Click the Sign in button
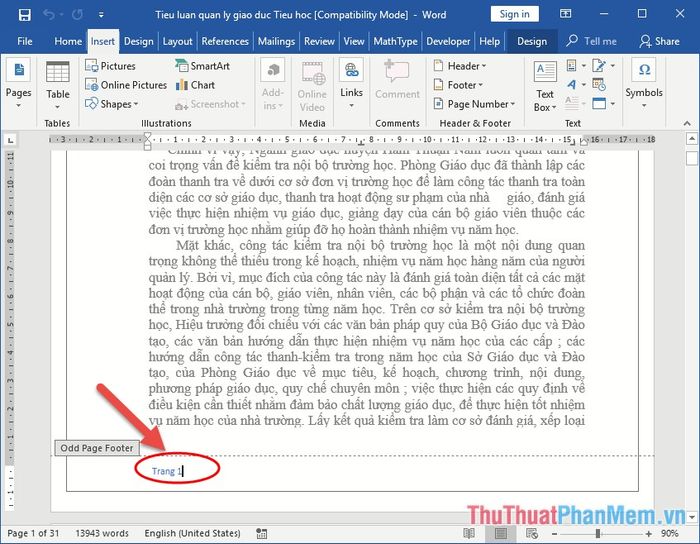Image resolution: width=700 pixels, height=544 pixels. pos(514,14)
